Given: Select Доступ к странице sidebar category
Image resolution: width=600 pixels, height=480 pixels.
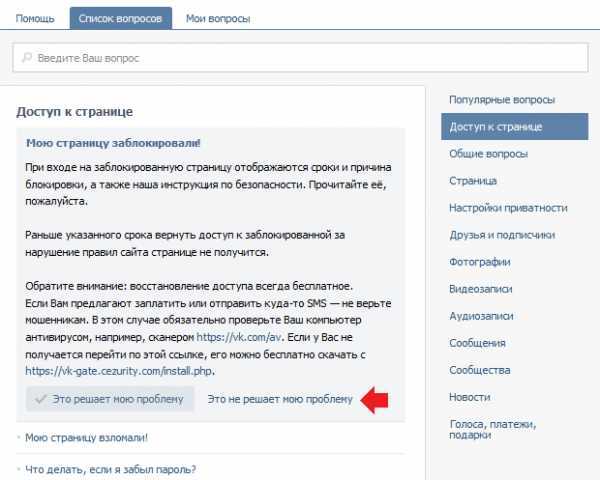Looking at the screenshot, I should point(515,126).
